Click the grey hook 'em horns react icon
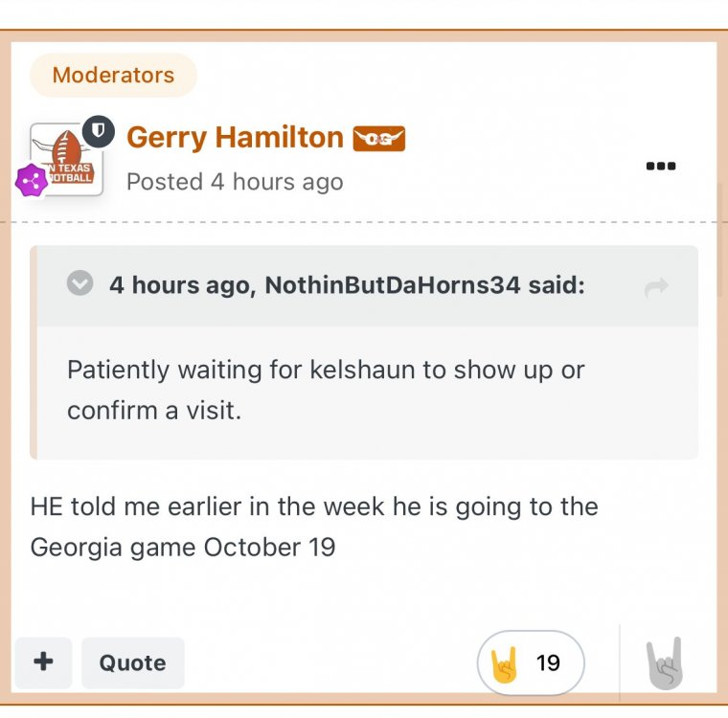 [664, 662]
